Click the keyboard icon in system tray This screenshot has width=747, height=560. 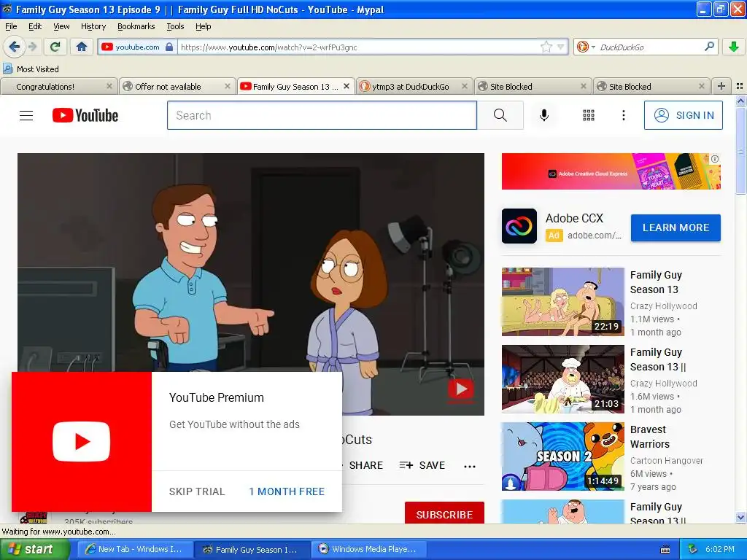tap(665, 550)
